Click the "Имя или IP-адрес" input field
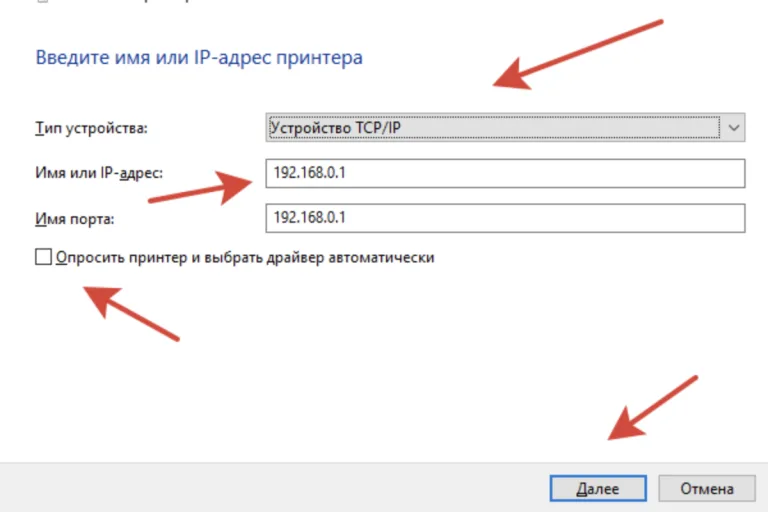This screenshot has height=512, width=768. click(x=505, y=173)
